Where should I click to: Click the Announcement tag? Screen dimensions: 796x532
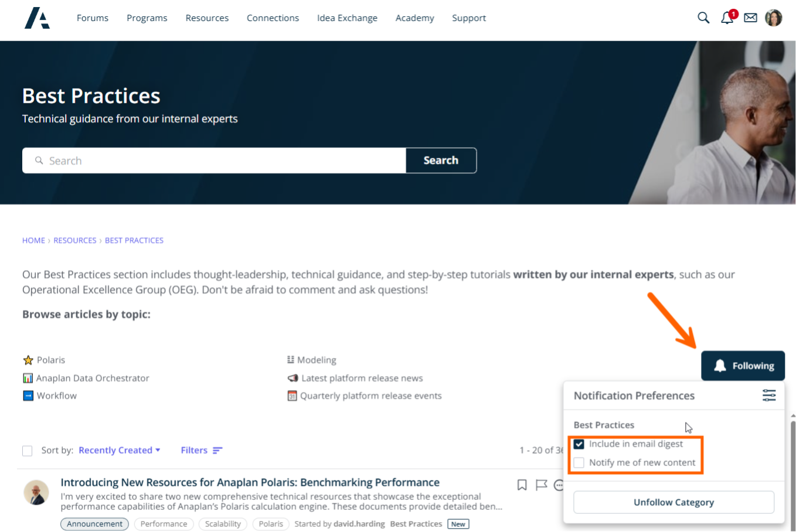pos(95,524)
